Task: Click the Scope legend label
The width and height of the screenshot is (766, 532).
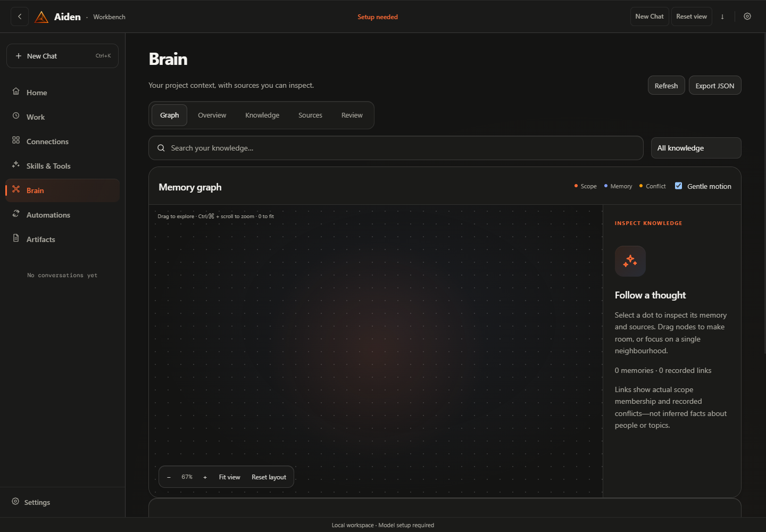Action: click(589, 186)
